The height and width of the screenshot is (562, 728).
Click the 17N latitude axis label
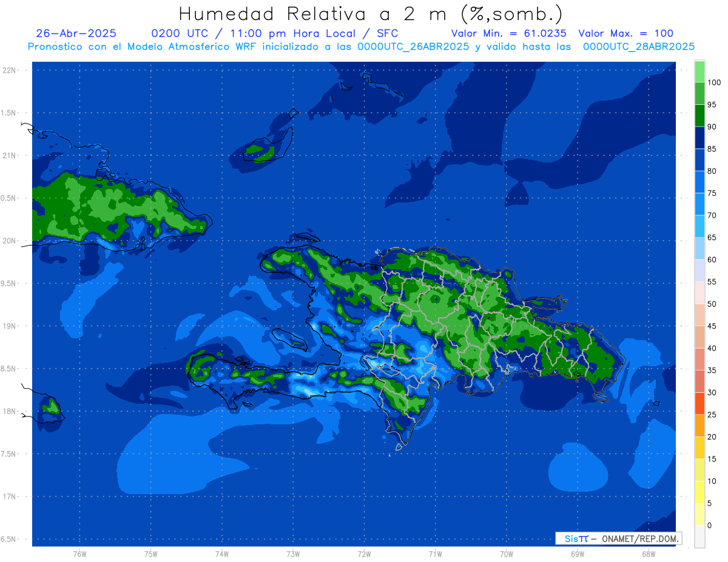(x=10, y=497)
